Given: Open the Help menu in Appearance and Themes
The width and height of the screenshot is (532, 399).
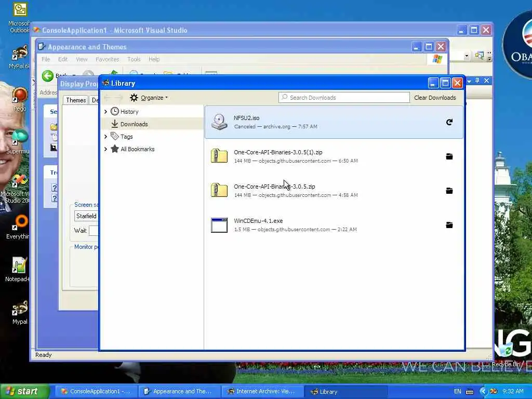Looking at the screenshot, I should (154, 59).
